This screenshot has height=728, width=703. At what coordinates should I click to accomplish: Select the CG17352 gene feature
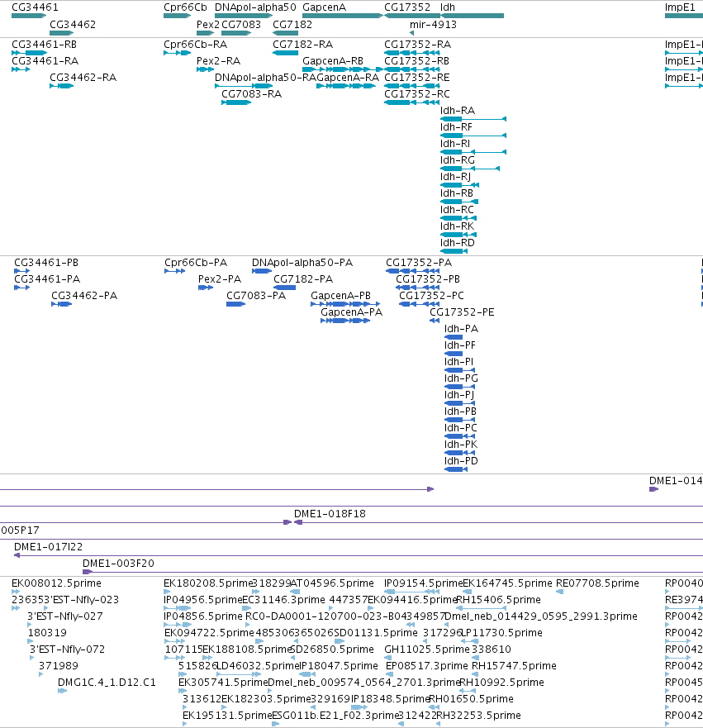click(412, 16)
